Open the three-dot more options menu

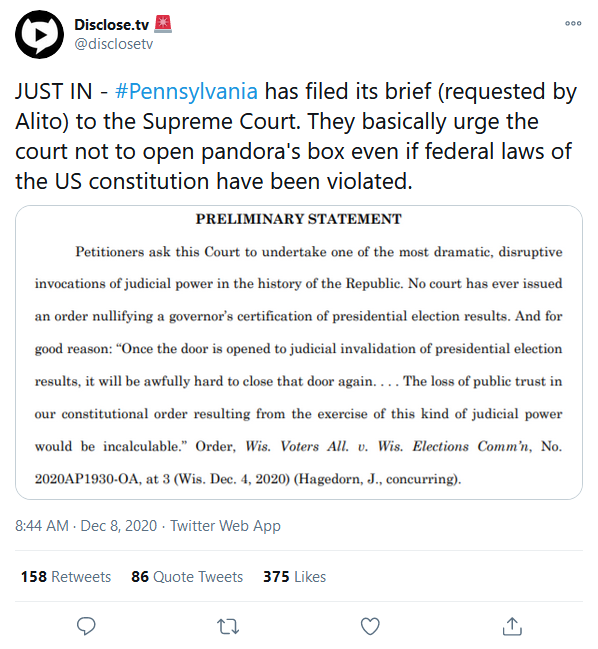click(573, 24)
